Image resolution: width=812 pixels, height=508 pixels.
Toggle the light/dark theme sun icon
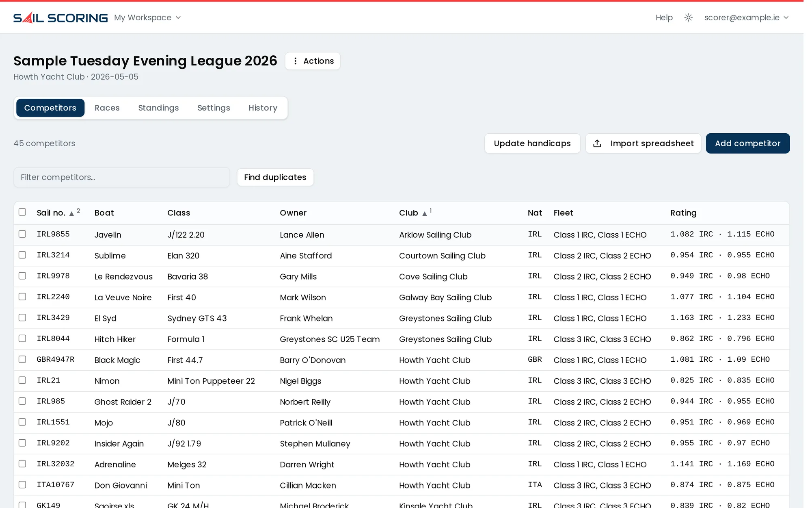coord(688,17)
